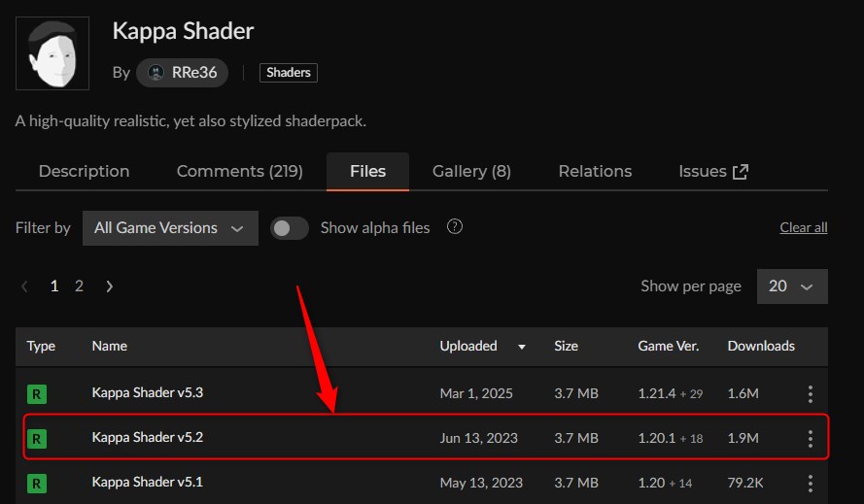Click the Clear all link
864x504 pixels.
tap(804, 227)
